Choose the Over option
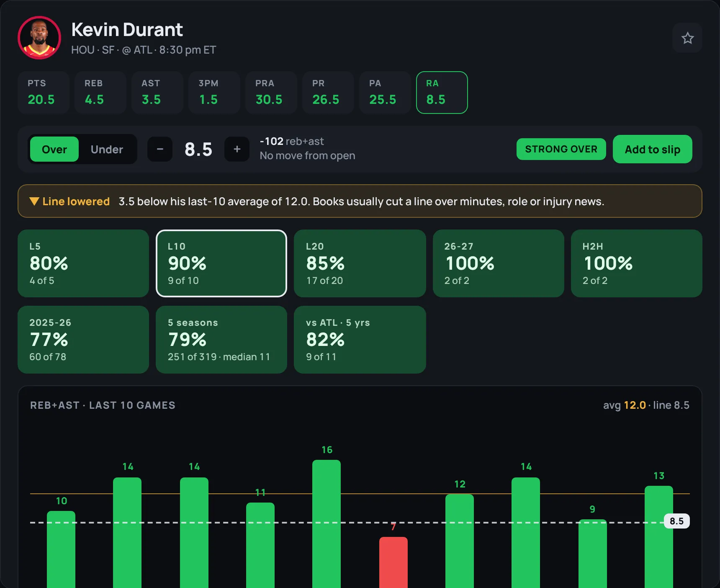Image resolution: width=720 pixels, height=588 pixels. pos(54,149)
